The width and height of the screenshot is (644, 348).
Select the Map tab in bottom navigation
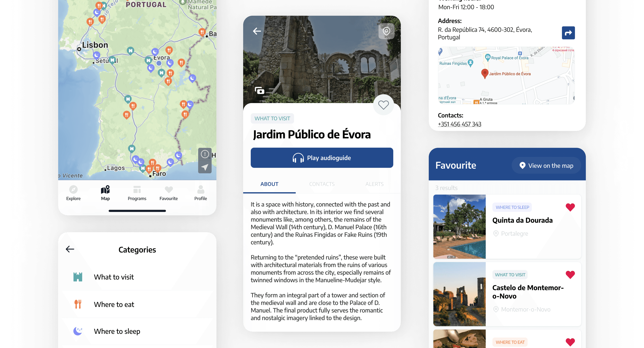pyautogui.click(x=105, y=193)
